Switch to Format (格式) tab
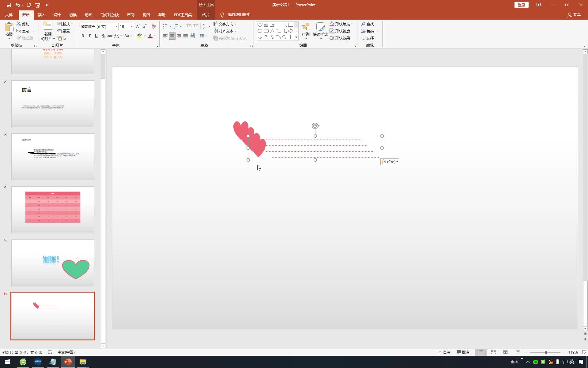This screenshot has height=368, width=588. click(206, 15)
